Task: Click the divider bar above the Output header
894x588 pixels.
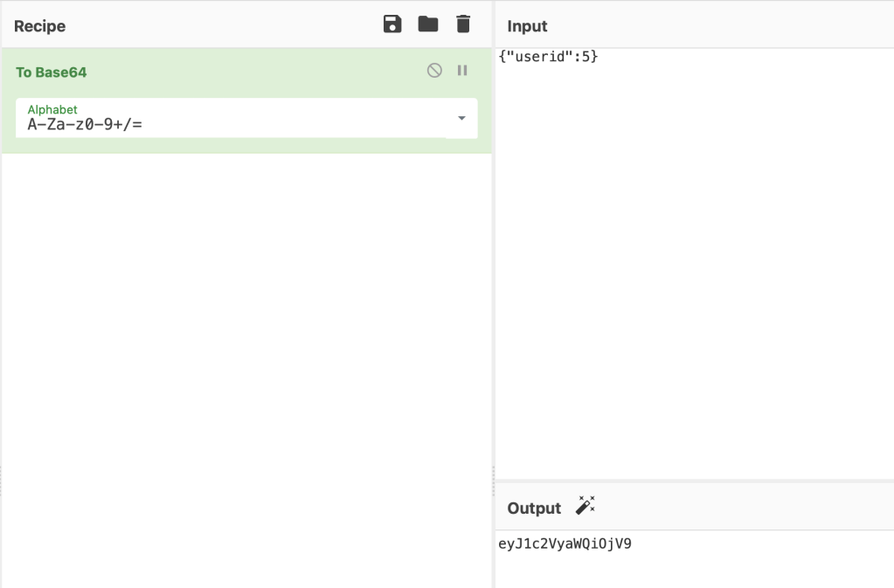Action: (694, 481)
